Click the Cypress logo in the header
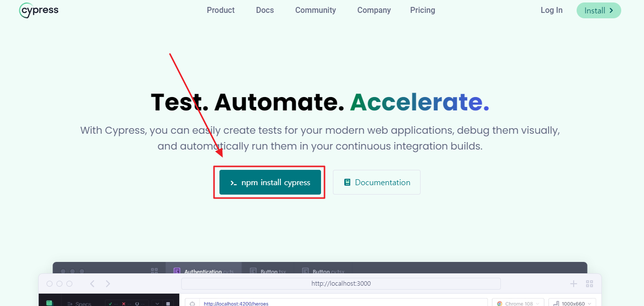The image size is (644, 306). [39, 10]
